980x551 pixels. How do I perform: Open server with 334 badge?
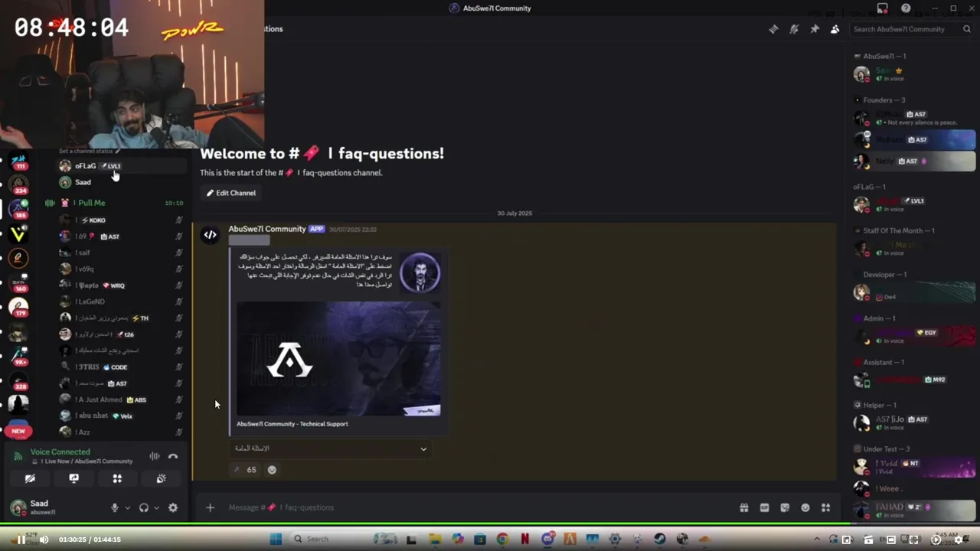(18, 184)
